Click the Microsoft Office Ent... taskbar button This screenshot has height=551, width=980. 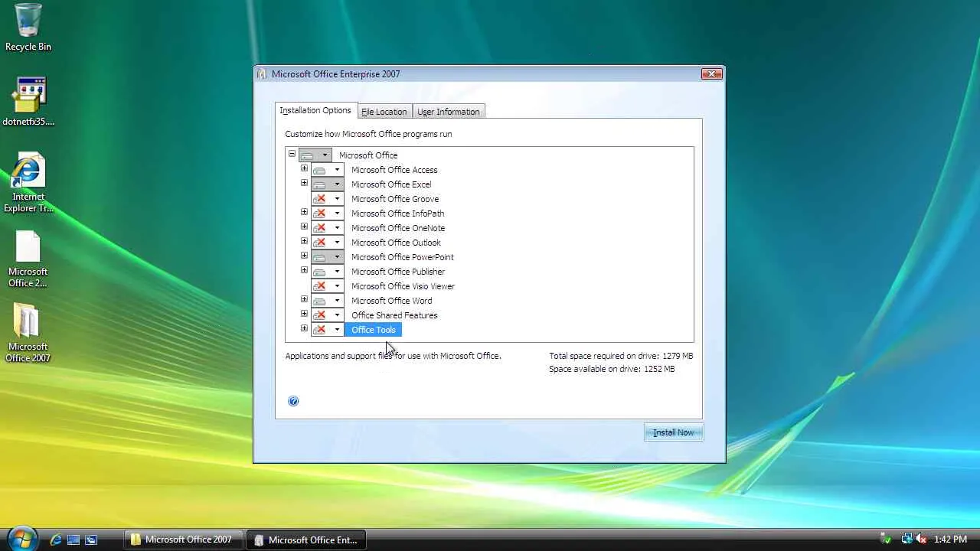point(307,540)
